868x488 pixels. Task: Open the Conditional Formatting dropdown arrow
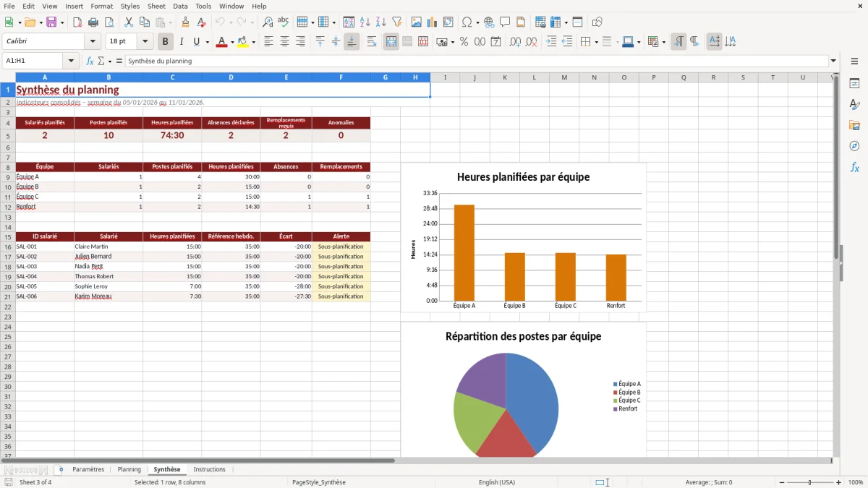663,42
